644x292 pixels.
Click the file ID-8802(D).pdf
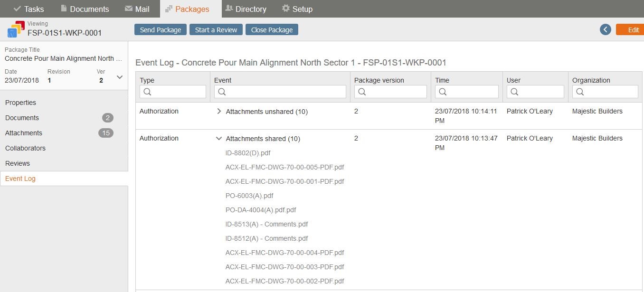(x=248, y=153)
